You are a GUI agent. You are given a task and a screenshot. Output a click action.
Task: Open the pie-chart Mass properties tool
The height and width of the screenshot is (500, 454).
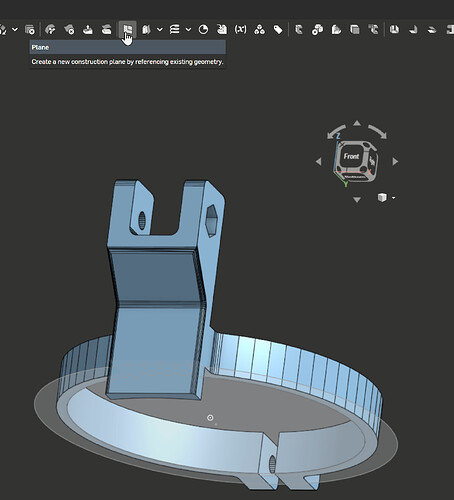point(203,30)
